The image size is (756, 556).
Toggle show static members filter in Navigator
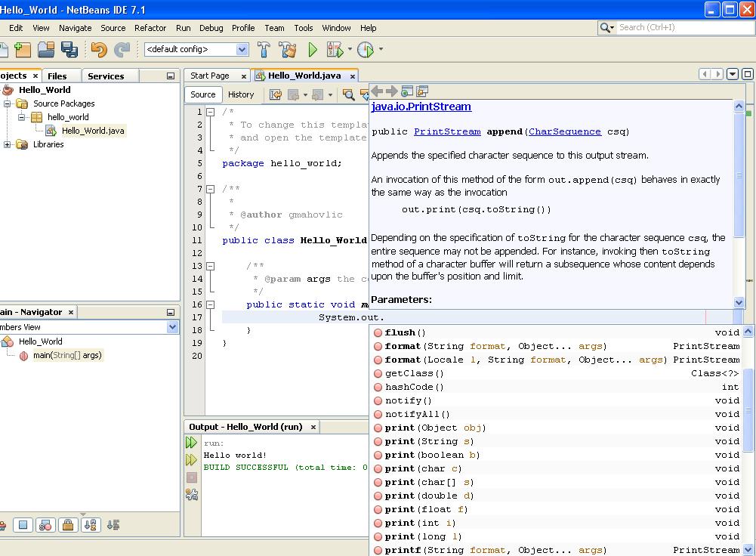45,525
